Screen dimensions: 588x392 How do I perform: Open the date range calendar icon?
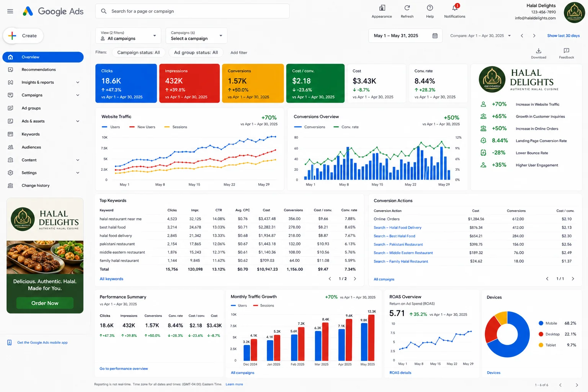435,36
